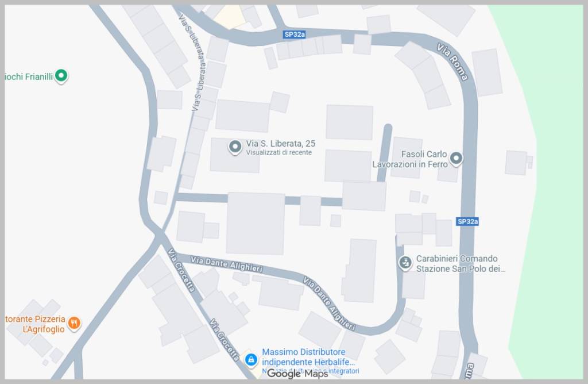Image resolution: width=588 pixels, height=384 pixels.
Task: Click the Ristorante Pizzeria L'Agrifoglio label
Action: tap(35, 324)
